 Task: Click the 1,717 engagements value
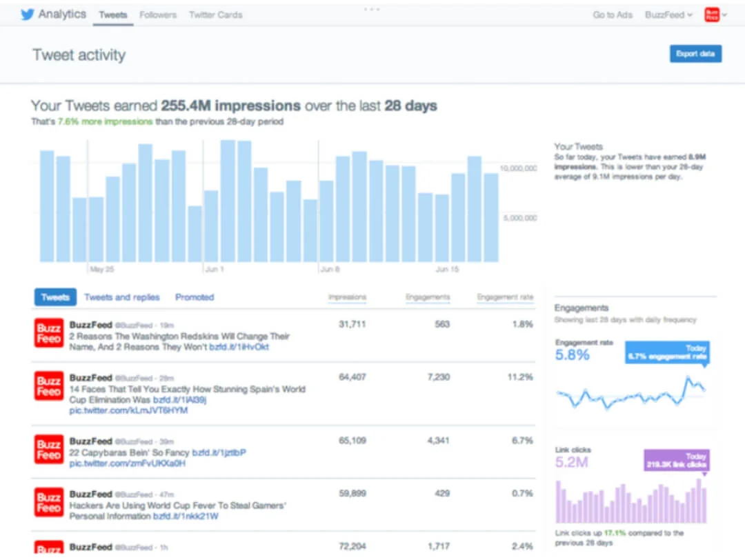(439, 546)
